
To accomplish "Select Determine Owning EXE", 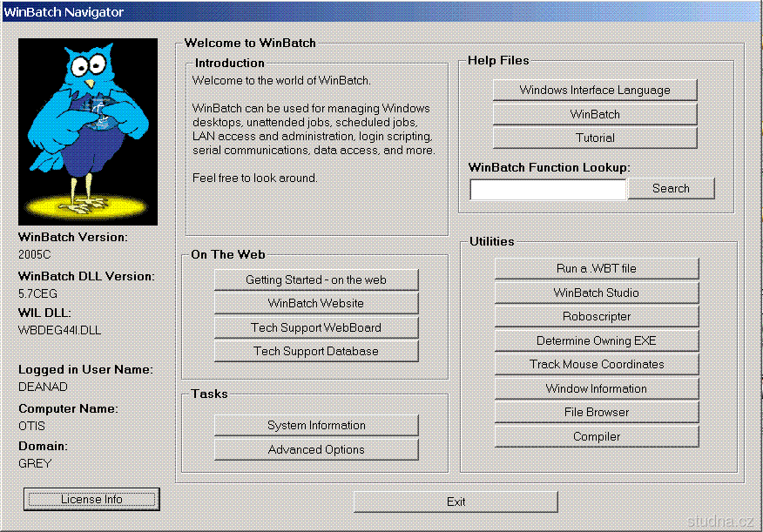I will pos(597,340).
